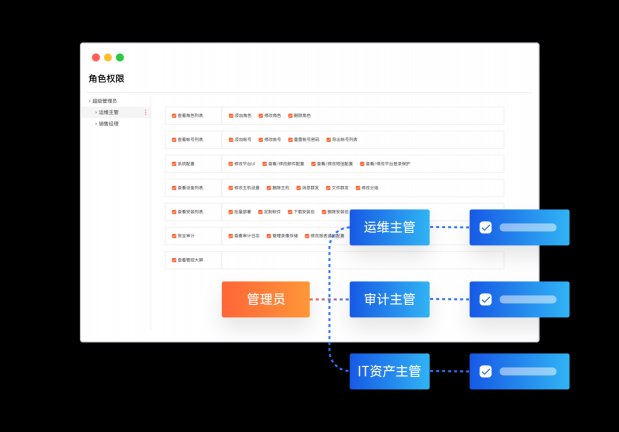This screenshot has width=619, height=432.
Task: Select 销售经理 in the role tree
Action: (109, 124)
